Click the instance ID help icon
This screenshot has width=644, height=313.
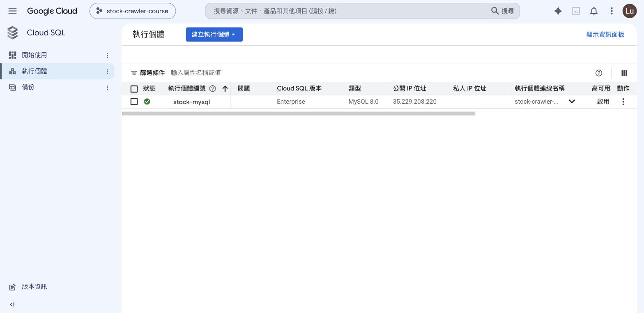212,88
